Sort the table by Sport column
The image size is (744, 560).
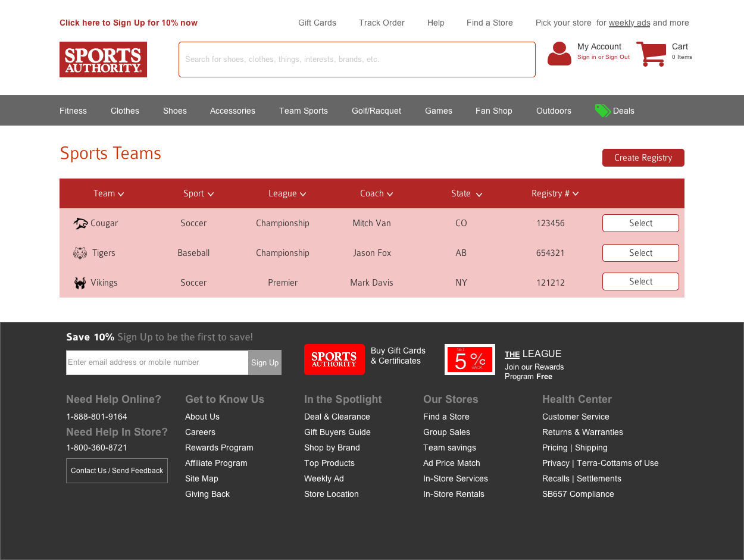[198, 193]
